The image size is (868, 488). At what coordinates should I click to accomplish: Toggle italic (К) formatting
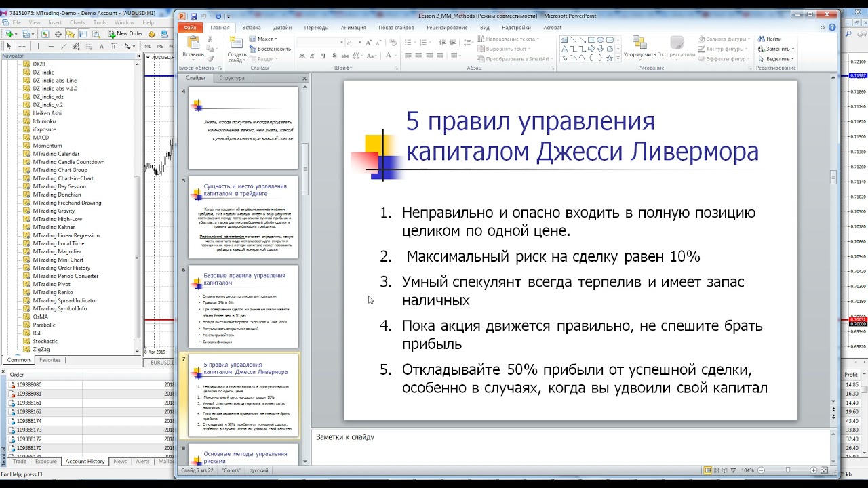point(313,56)
